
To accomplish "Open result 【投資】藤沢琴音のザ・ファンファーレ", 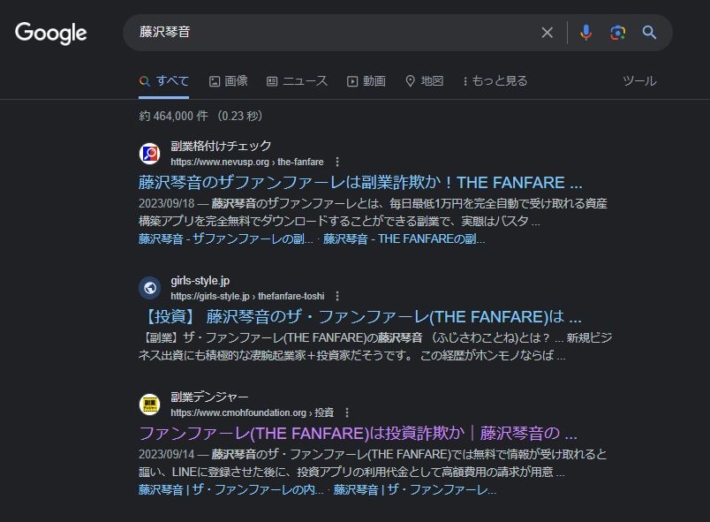I will coord(360,317).
